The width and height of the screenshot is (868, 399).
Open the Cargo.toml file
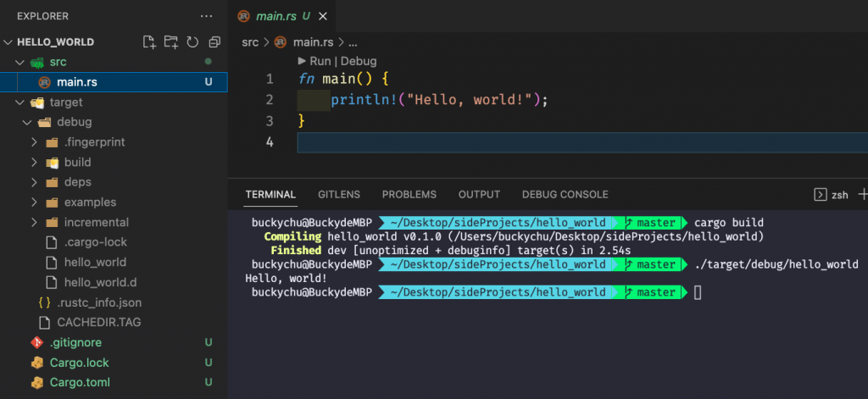[80, 382]
